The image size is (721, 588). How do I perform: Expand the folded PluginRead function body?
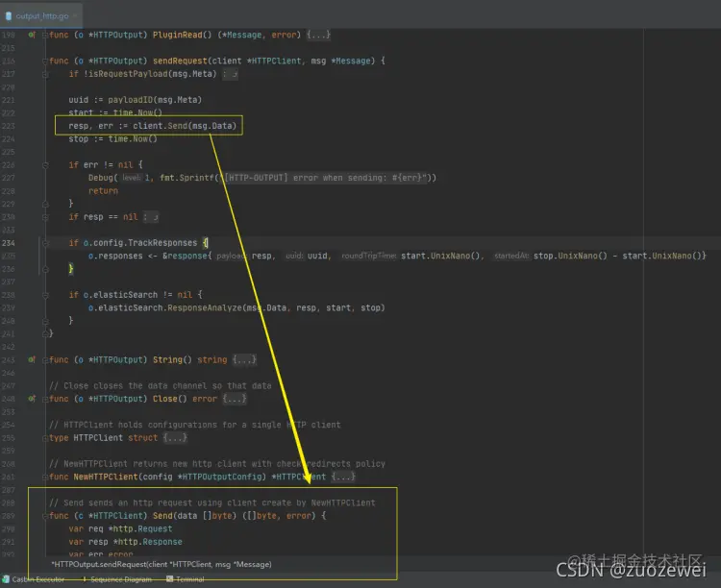tap(318, 35)
